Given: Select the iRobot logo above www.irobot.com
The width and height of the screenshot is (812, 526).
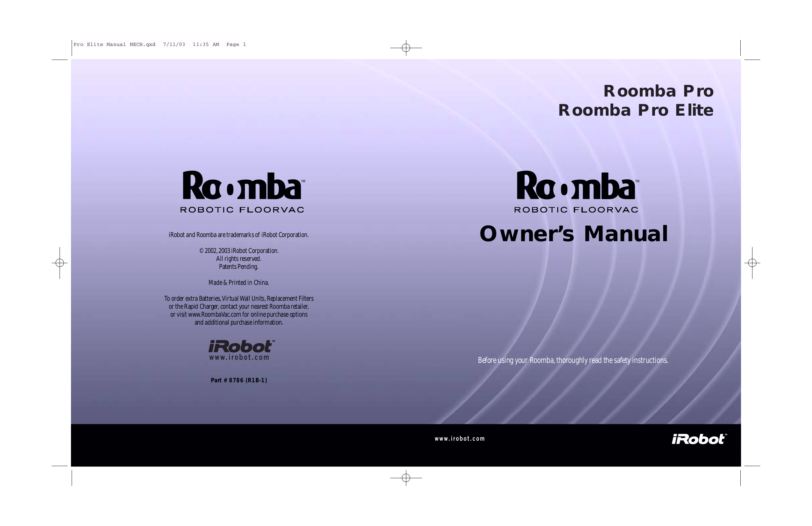Looking at the screenshot, I should [x=240, y=346].
